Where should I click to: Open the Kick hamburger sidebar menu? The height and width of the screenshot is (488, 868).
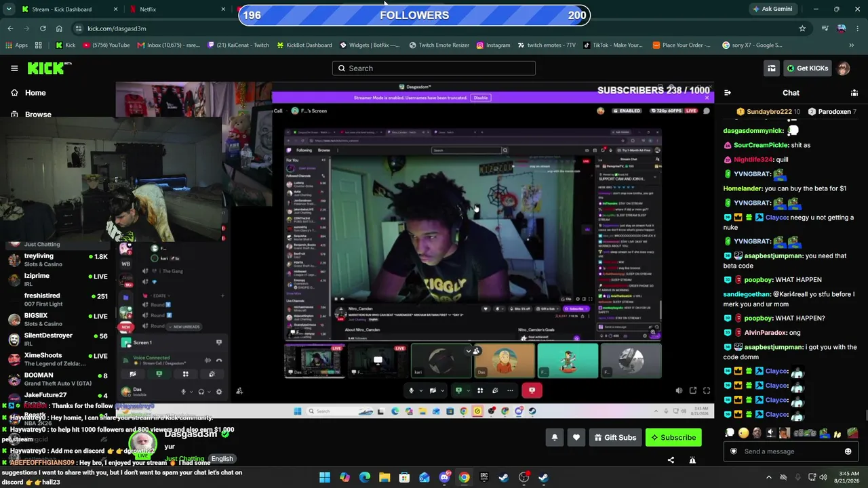[x=14, y=68]
